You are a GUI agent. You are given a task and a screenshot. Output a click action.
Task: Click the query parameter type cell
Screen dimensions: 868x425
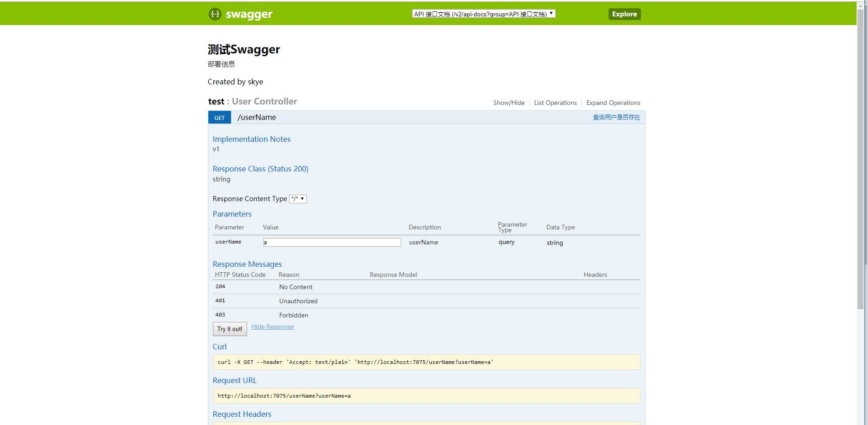click(x=506, y=242)
